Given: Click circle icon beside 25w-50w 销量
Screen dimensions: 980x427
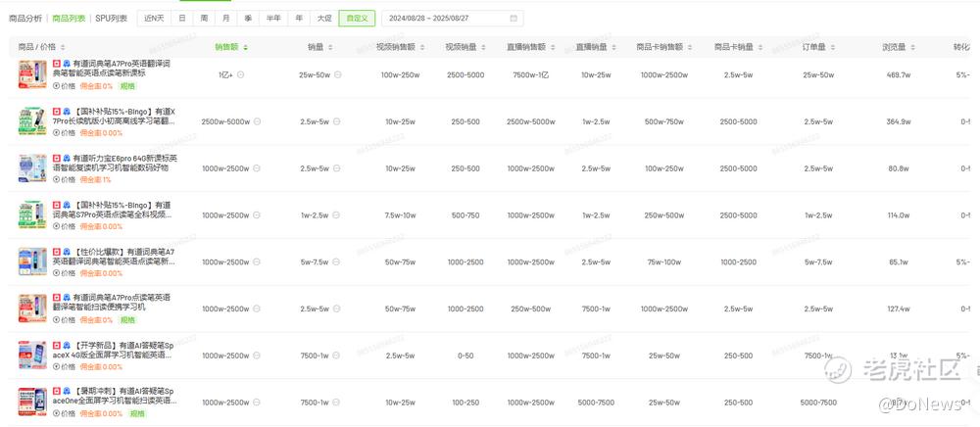Looking at the screenshot, I should [x=337, y=74].
